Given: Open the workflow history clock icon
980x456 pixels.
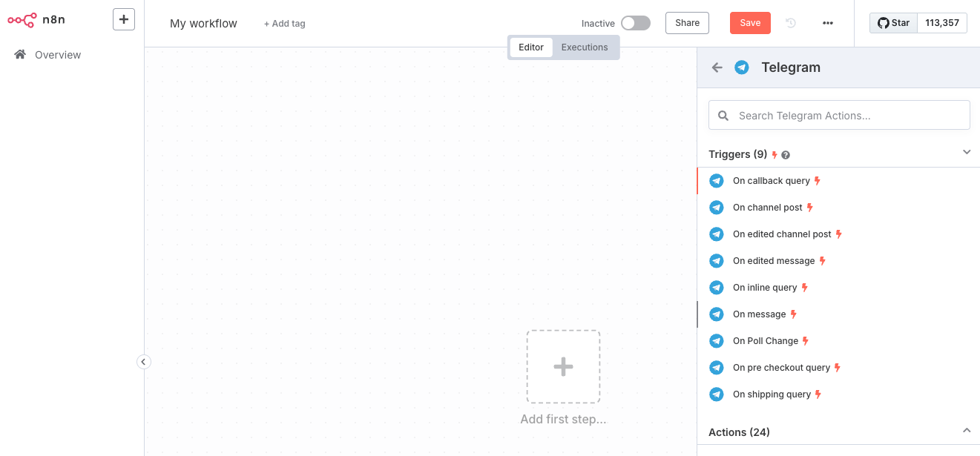Looking at the screenshot, I should [x=791, y=23].
